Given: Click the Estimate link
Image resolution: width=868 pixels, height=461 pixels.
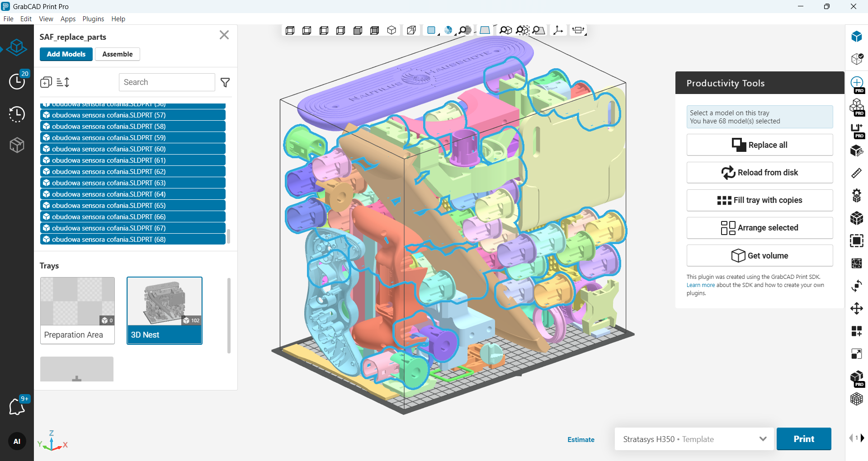Looking at the screenshot, I should point(581,439).
